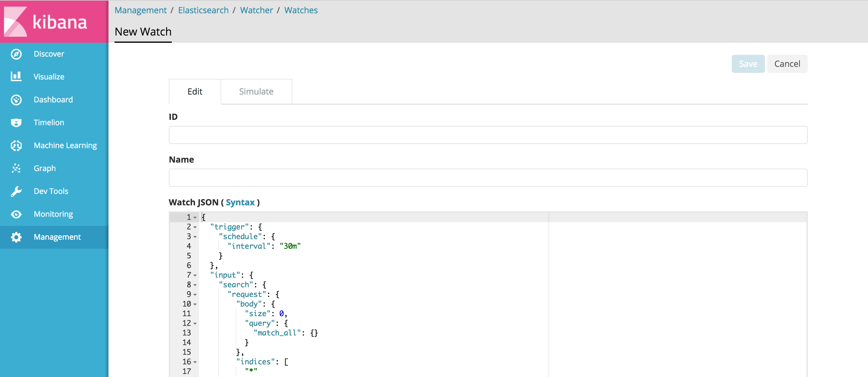Switch to the Simulate tab
The image size is (868, 377).
pos(256,91)
